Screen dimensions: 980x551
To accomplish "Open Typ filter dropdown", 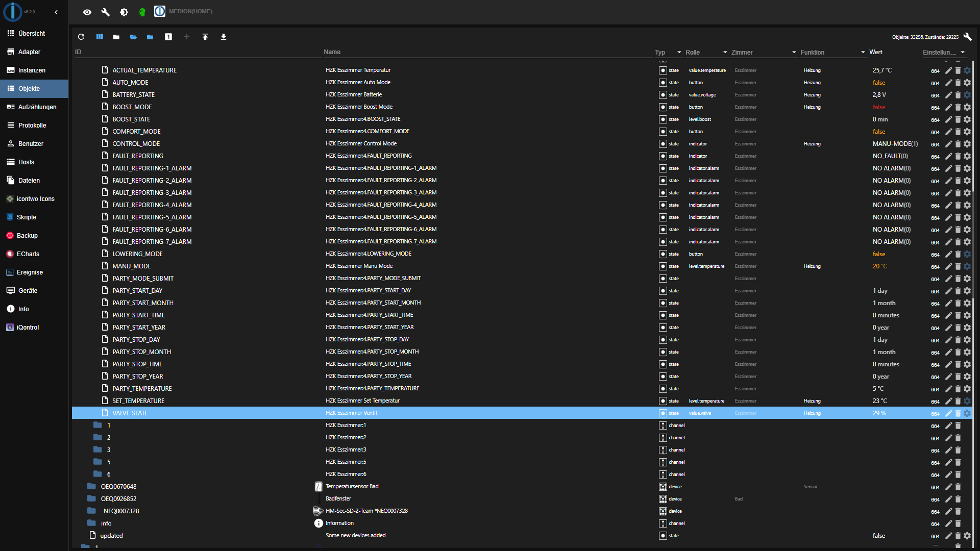I will coord(669,52).
